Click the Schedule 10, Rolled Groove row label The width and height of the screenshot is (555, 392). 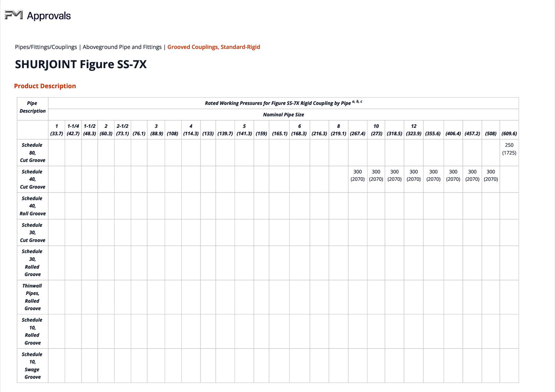pos(33,331)
